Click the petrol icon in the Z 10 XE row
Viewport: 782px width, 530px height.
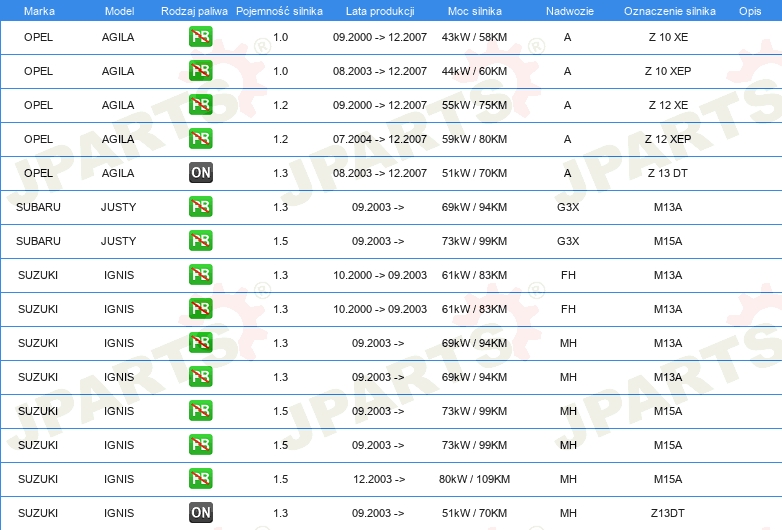click(x=200, y=37)
